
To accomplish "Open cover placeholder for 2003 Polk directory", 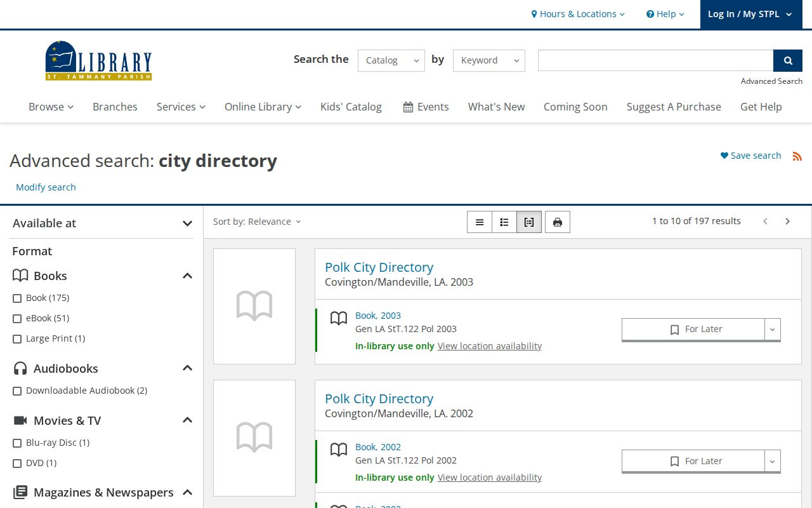I will [254, 306].
